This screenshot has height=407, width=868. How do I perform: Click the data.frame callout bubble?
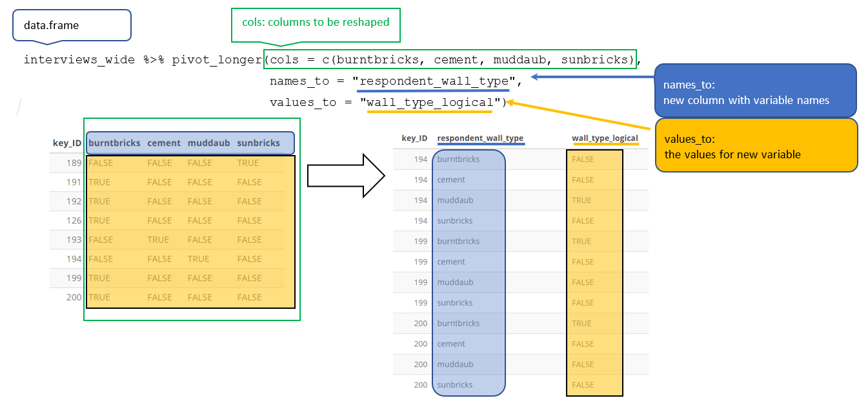(71, 25)
